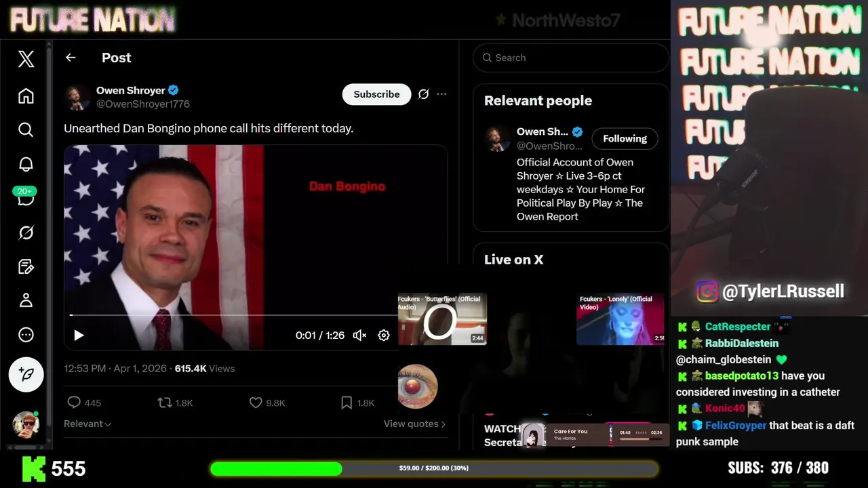Open the post's three-dot more menu

point(441,94)
